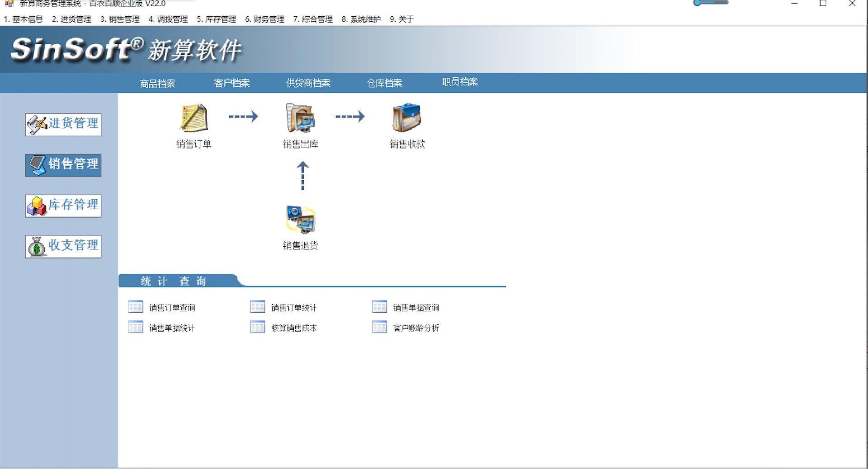Open the 销售订单查询 report link

(172, 308)
